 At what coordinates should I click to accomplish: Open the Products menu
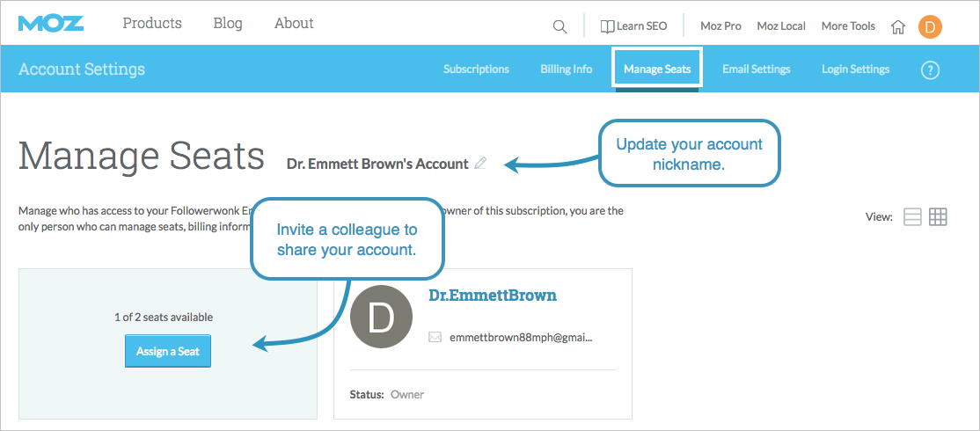pyautogui.click(x=152, y=24)
